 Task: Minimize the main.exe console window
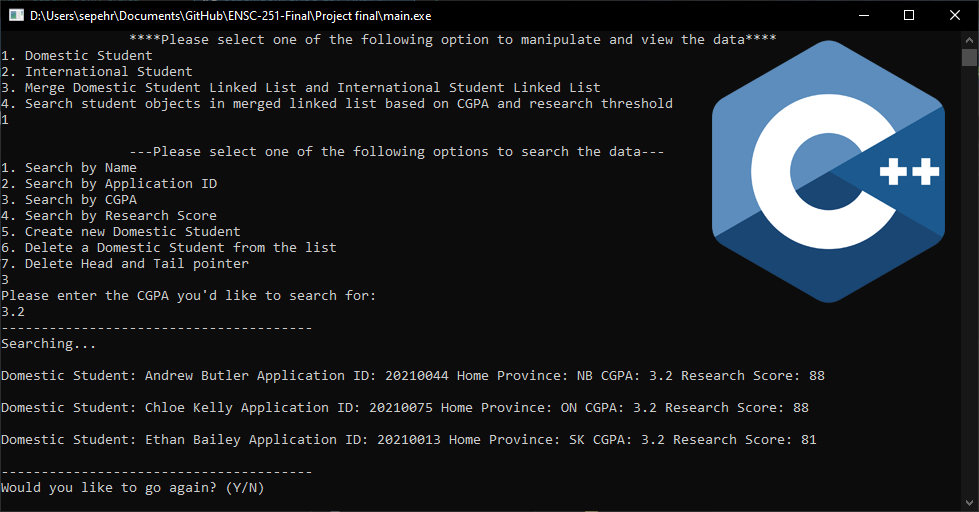click(864, 15)
